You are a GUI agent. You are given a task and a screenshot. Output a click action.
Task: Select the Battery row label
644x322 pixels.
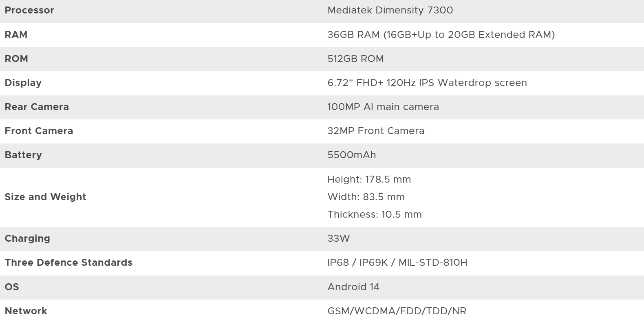[23, 155]
